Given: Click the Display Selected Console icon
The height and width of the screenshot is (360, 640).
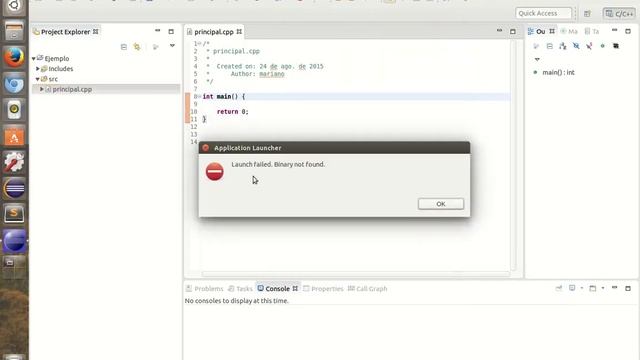Looking at the screenshot, I should tap(572, 288).
